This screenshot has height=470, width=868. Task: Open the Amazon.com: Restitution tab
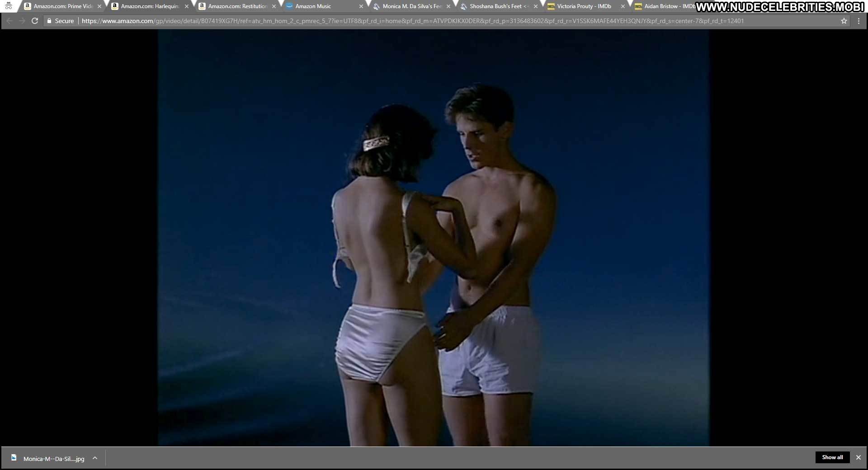[237, 6]
